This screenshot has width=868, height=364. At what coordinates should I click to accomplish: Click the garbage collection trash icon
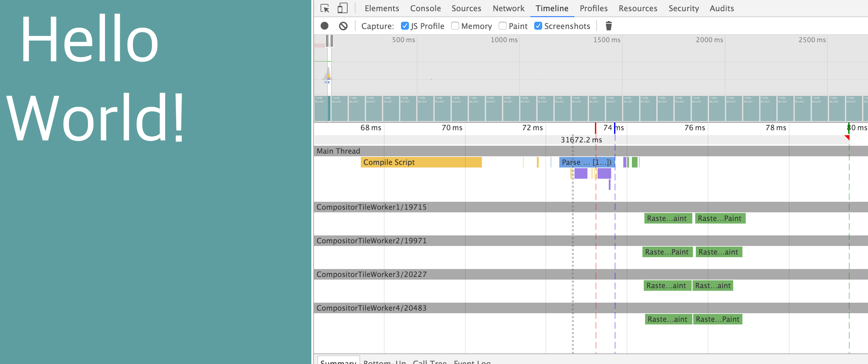[x=608, y=26]
